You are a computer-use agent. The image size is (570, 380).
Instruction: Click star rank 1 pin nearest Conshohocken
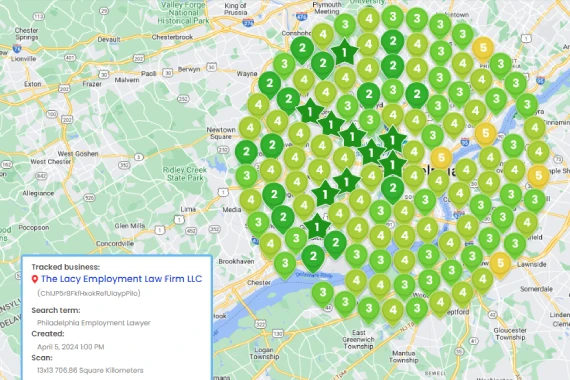pos(344,53)
